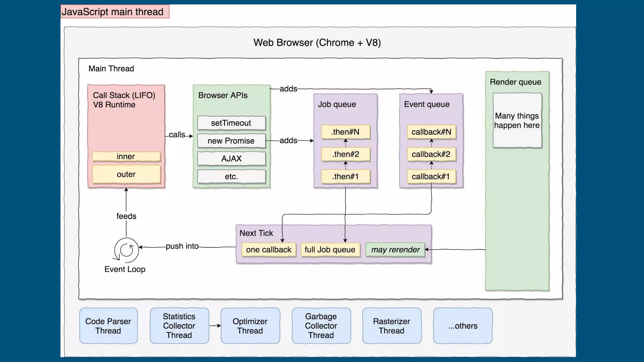Select the one callback box in Next Tick

point(269,250)
